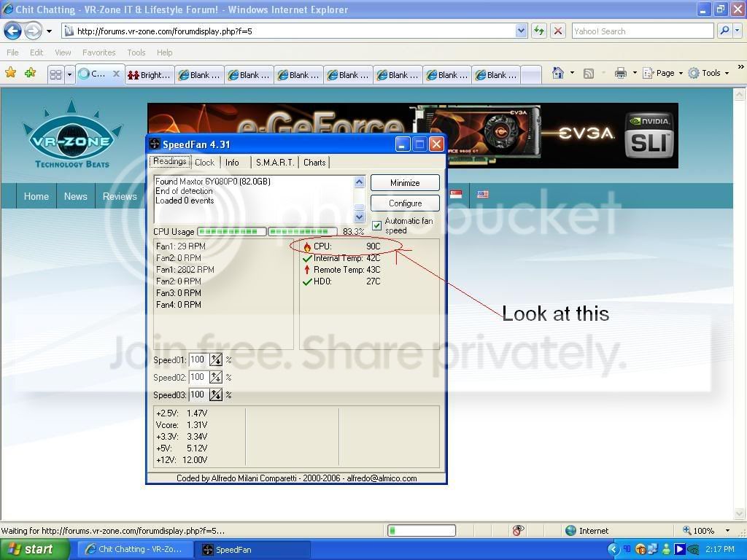Viewport: 747px width, 560px height.
Task: Select the SpeedFan S.M.A.R.T. tab
Action: pyautogui.click(x=275, y=163)
